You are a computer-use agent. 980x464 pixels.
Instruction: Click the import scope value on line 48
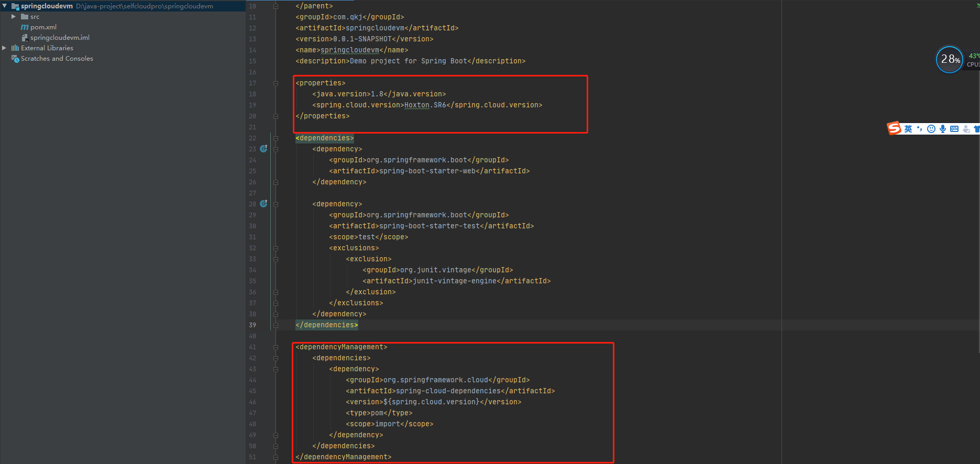pyautogui.click(x=388, y=424)
